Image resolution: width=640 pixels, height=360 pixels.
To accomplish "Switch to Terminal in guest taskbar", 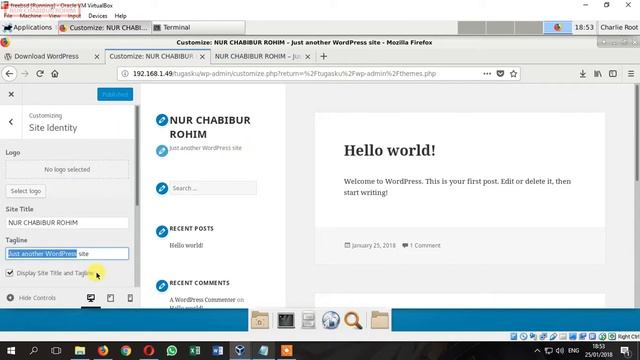I will tap(198, 27).
